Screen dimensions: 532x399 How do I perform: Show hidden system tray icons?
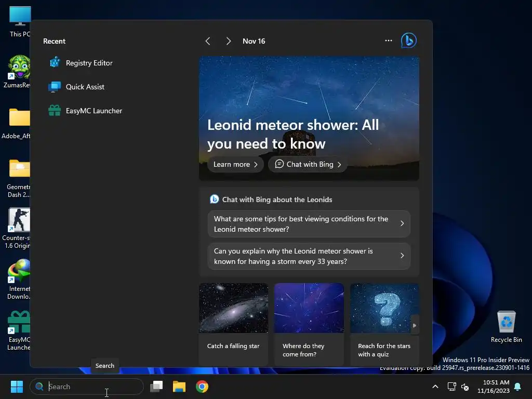point(435,387)
